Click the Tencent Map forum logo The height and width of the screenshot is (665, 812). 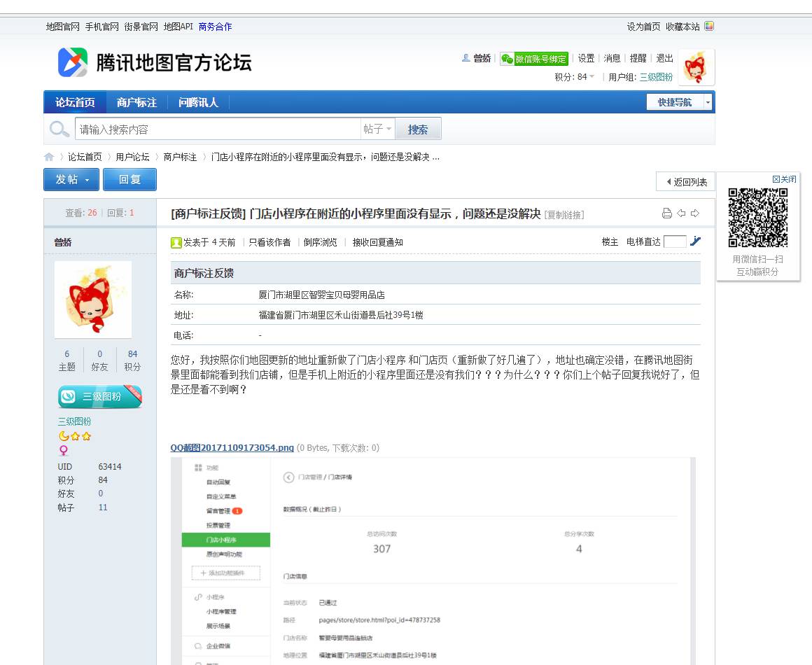coord(154,62)
